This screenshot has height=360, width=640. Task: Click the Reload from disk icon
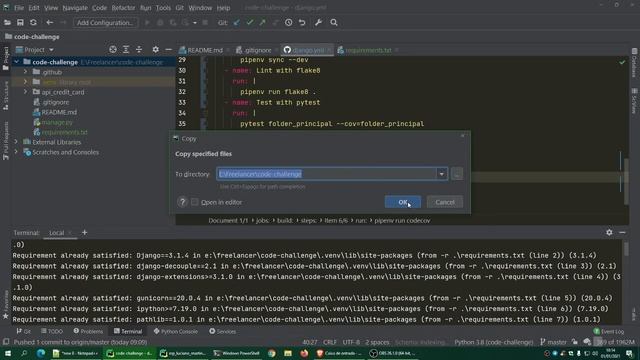(33, 22)
